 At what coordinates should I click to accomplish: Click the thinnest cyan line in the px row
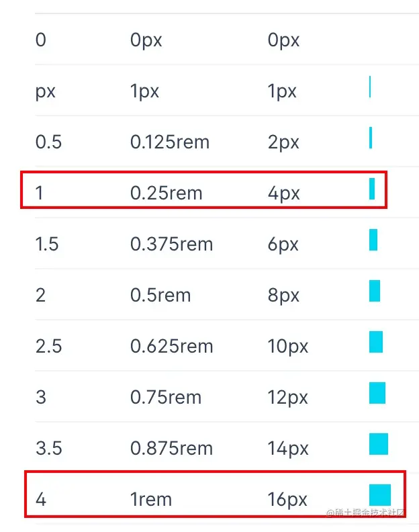click(x=370, y=87)
